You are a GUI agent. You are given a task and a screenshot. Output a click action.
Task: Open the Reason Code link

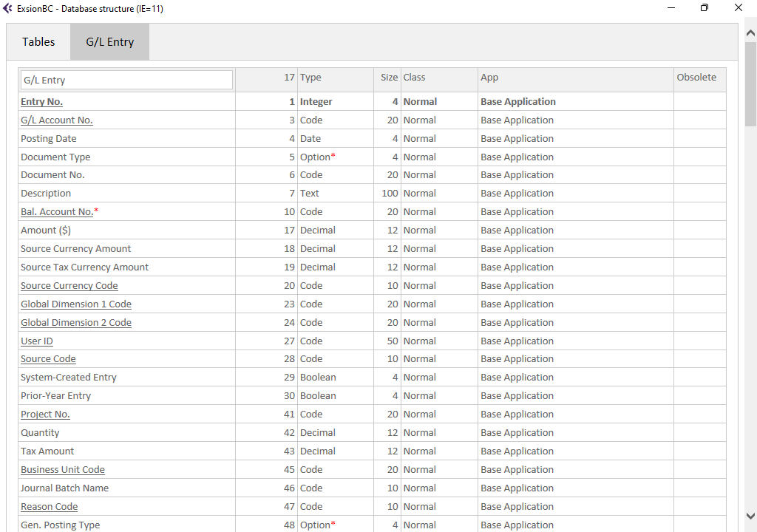(x=50, y=506)
